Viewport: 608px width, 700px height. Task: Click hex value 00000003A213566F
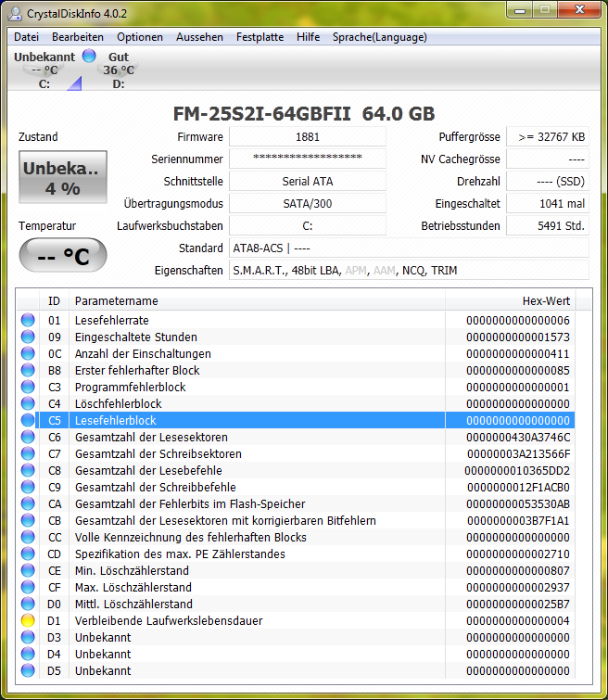(x=518, y=453)
